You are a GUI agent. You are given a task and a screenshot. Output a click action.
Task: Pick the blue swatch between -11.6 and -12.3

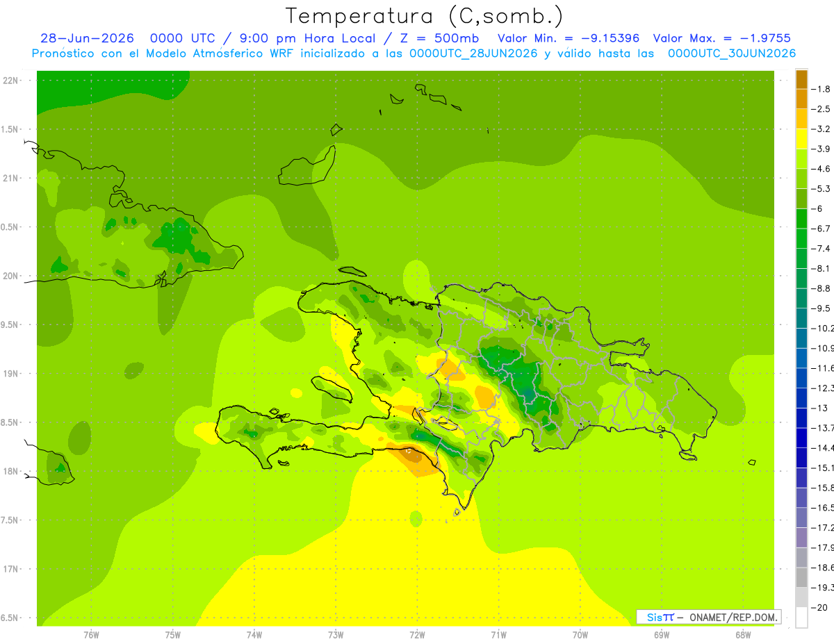(801, 378)
